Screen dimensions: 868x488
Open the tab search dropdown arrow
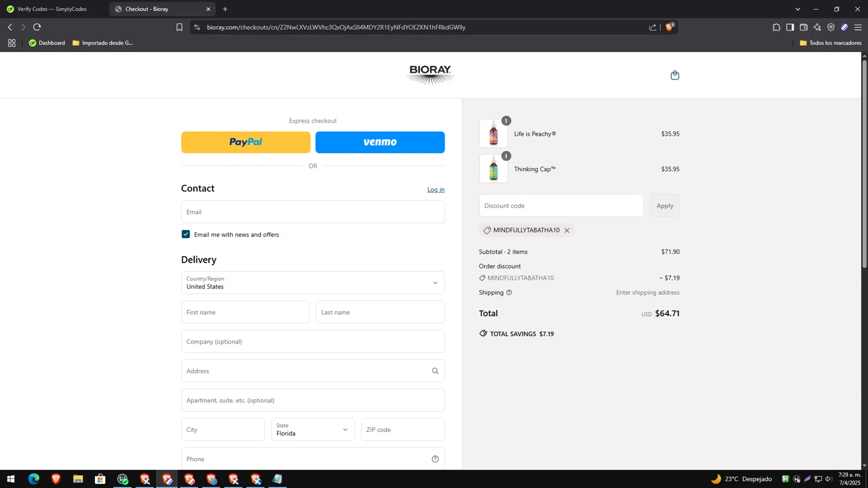(x=797, y=9)
